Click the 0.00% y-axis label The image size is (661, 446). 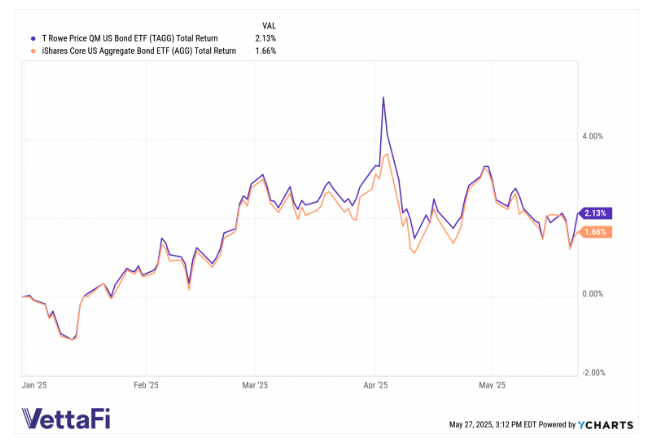pyautogui.click(x=595, y=294)
